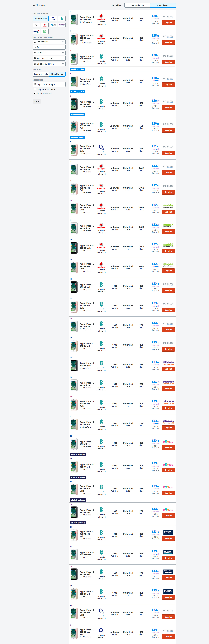Tick the Only show 4G deals checkbox
This screenshot has width=209, height=644.
click(35, 89)
